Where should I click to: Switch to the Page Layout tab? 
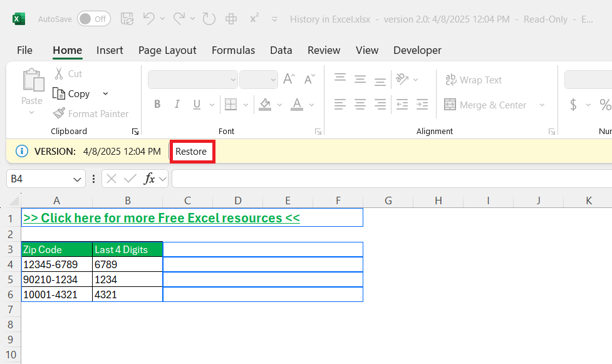coord(167,50)
